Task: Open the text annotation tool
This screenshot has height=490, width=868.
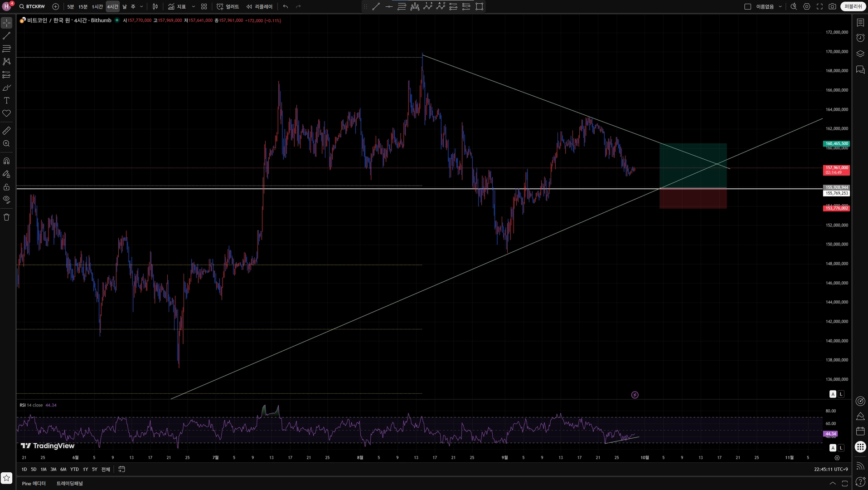Action: pos(7,100)
